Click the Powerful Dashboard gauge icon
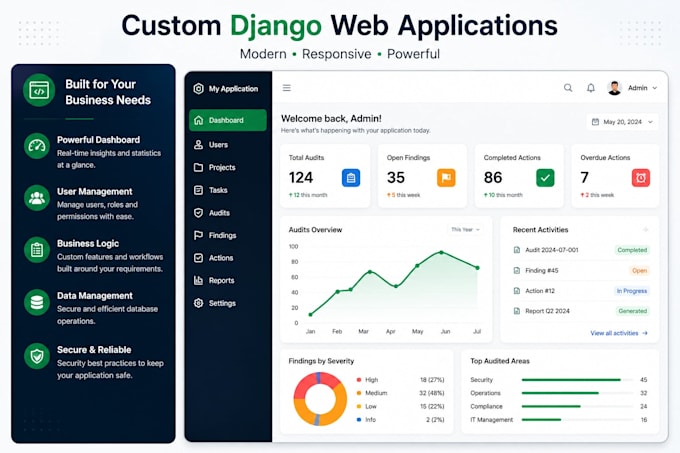This screenshot has height=453, width=680. pyautogui.click(x=37, y=146)
